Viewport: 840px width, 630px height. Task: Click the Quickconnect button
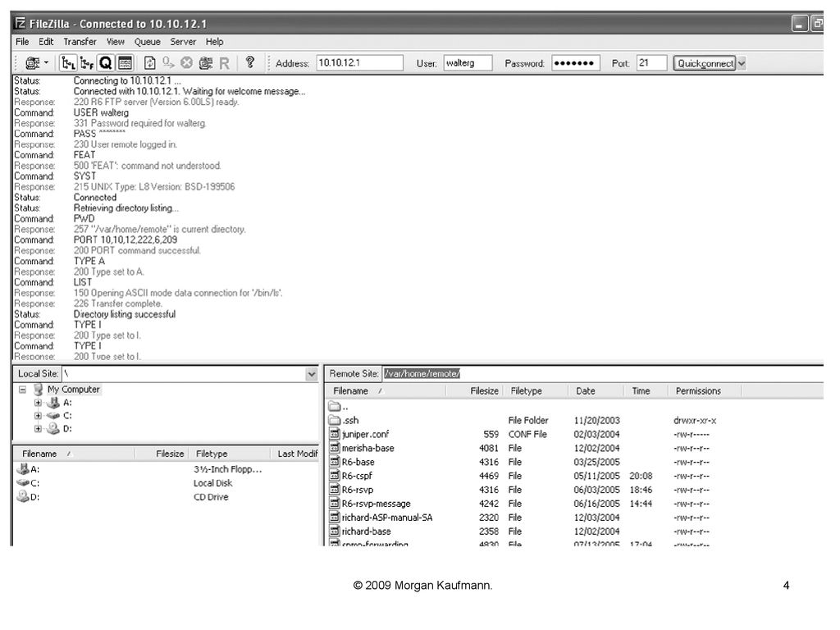coord(705,63)
